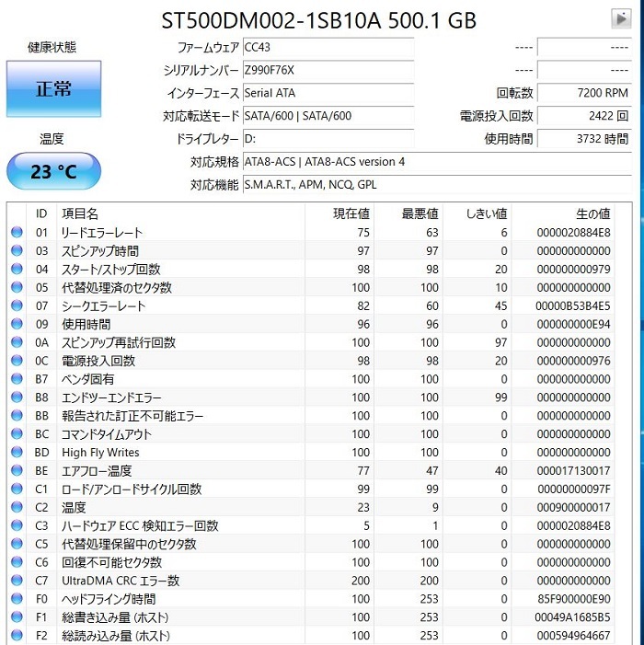
Task: Click the status circle for row C2 温度
Action: pyautogui.click(x=17, y=507)
